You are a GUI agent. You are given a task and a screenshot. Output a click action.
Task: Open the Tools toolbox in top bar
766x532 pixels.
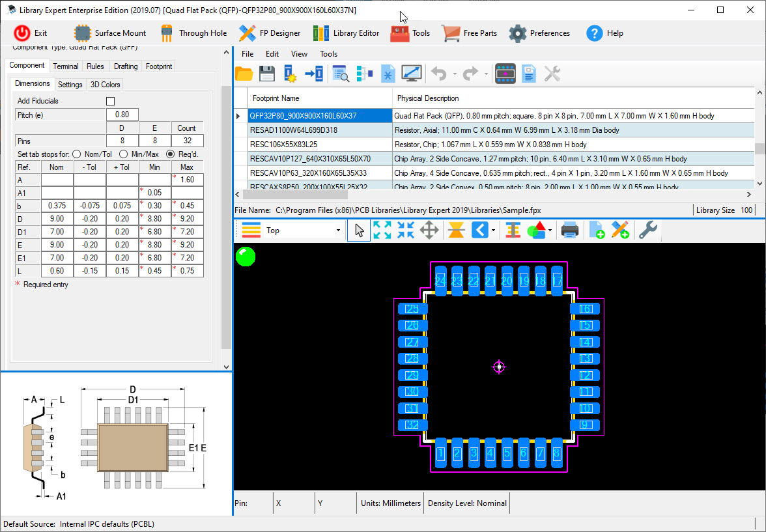click(410, 33)
